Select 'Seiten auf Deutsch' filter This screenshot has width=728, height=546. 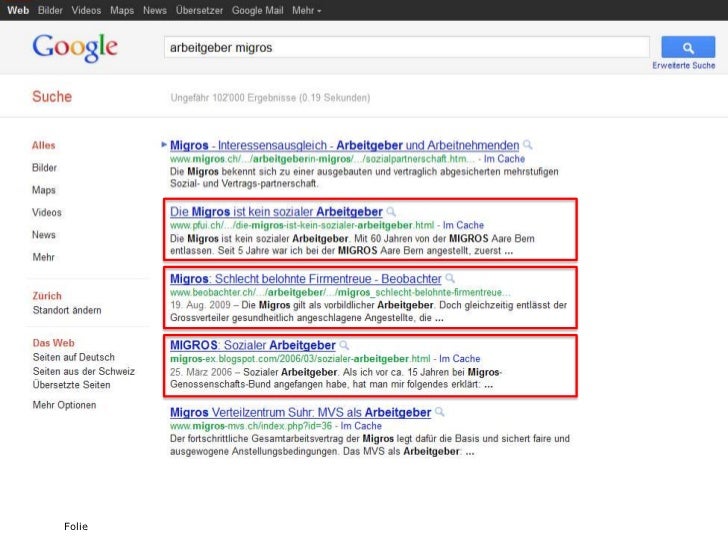(x=74, y=357)
